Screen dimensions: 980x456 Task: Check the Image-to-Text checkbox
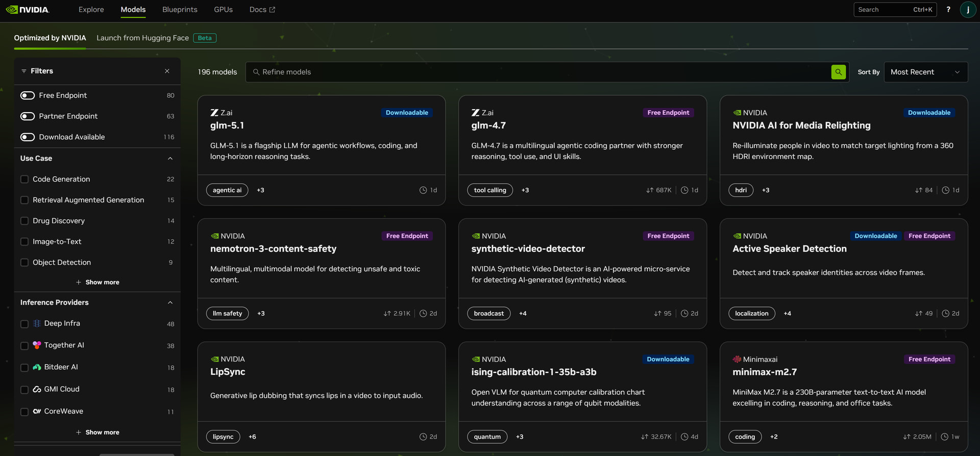click(24, 242)
